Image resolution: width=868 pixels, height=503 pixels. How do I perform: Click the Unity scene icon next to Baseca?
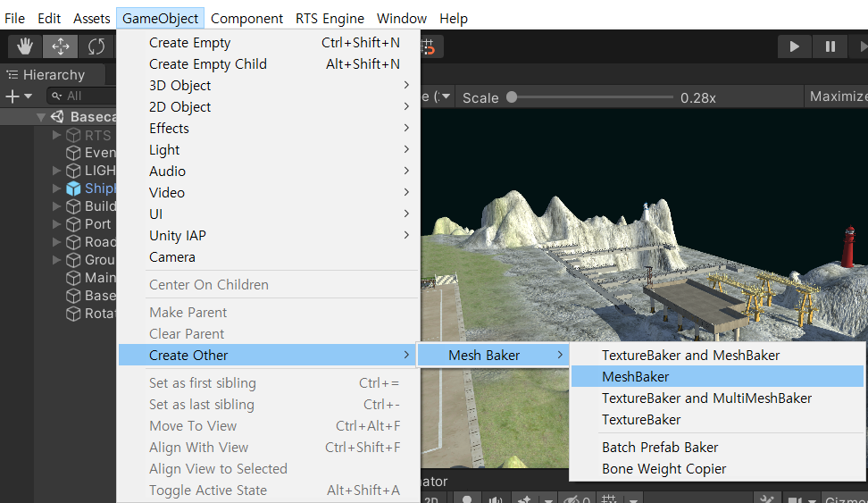[57, 117]
